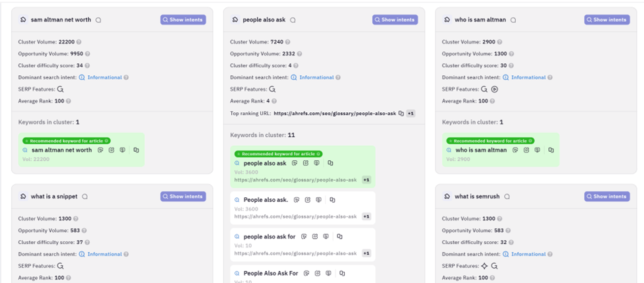Click help icon next to Opportunity Volume 2332
This screenshot has width=644, height=283.
[299, 53]
